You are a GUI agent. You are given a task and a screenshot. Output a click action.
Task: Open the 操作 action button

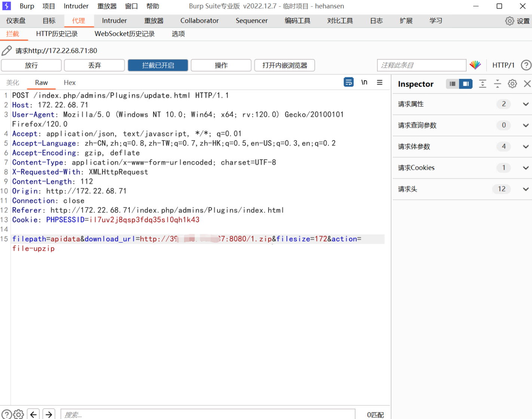pos(221,65)
